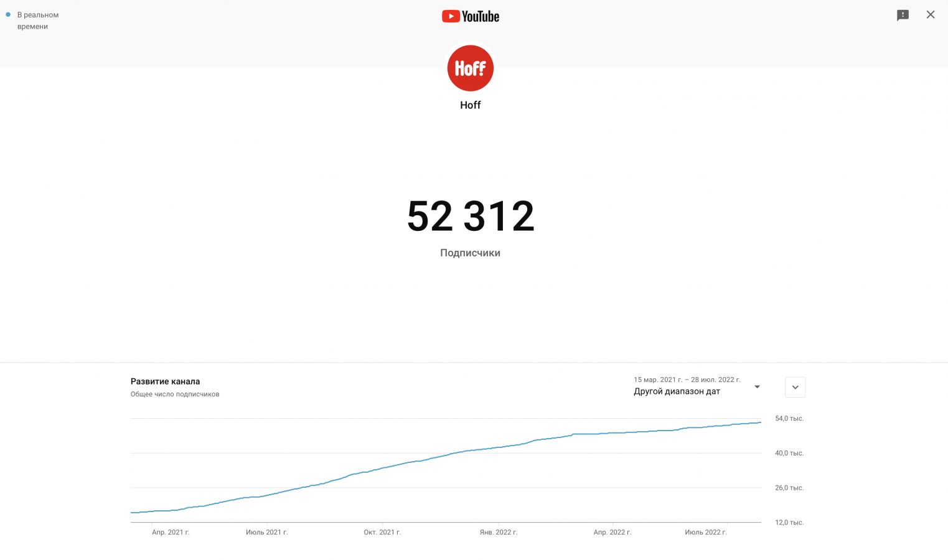This screenshot has height=560, width=948.
Task: Click the 'В реальном времени' indicator
Action: [x=32, y=21]
